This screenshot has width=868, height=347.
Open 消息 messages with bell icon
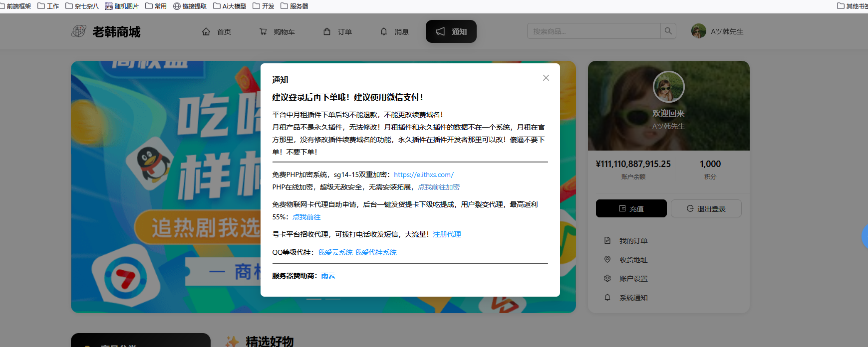click(x=394, y=31)
